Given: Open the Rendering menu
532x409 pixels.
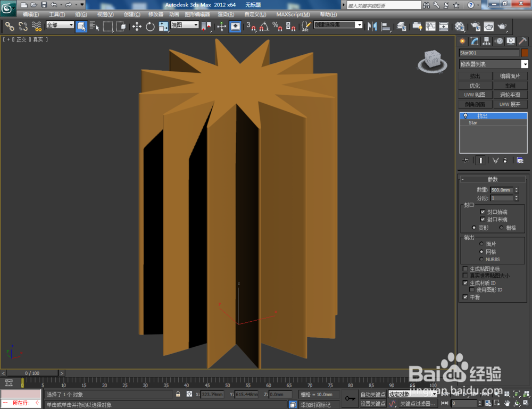Looking at the screenshot, I should 226,14.
